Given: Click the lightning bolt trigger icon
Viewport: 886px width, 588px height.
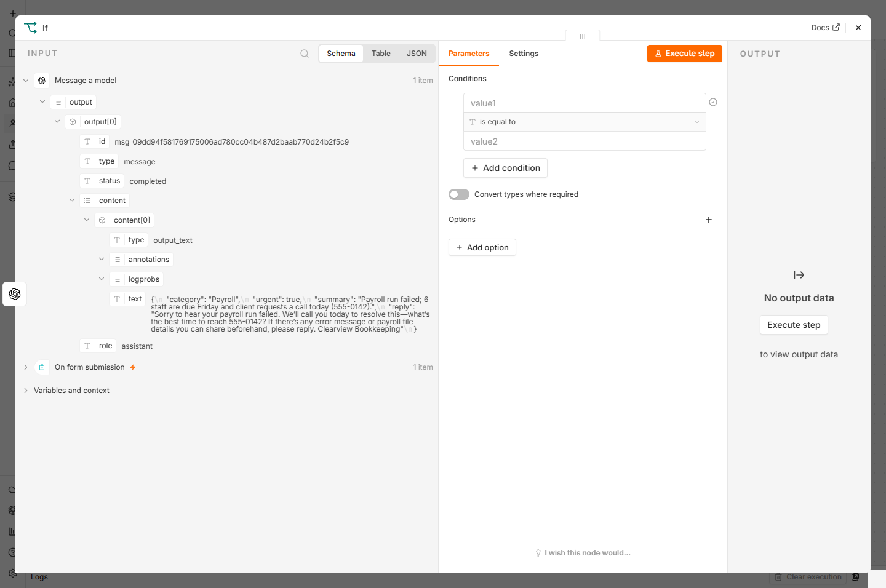Looking at the screenshot, I should [x=133, y=367].
